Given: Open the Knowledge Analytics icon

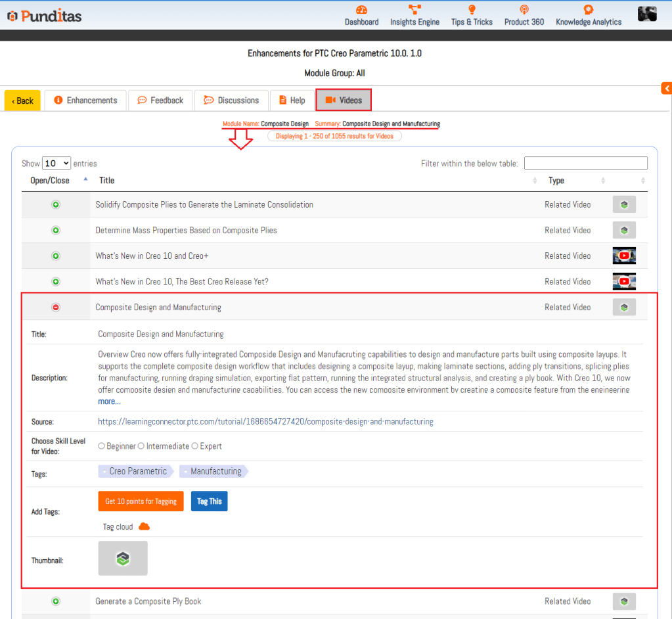Looking at the screenshot, I should 588,10.
